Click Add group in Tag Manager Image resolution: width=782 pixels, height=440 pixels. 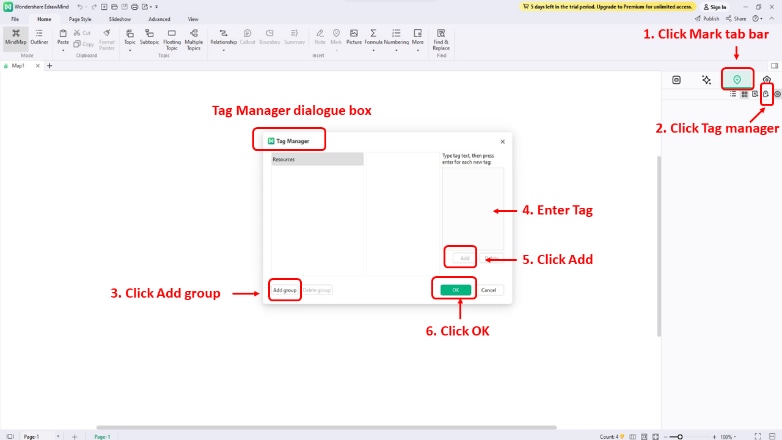[x=285, y=290]
